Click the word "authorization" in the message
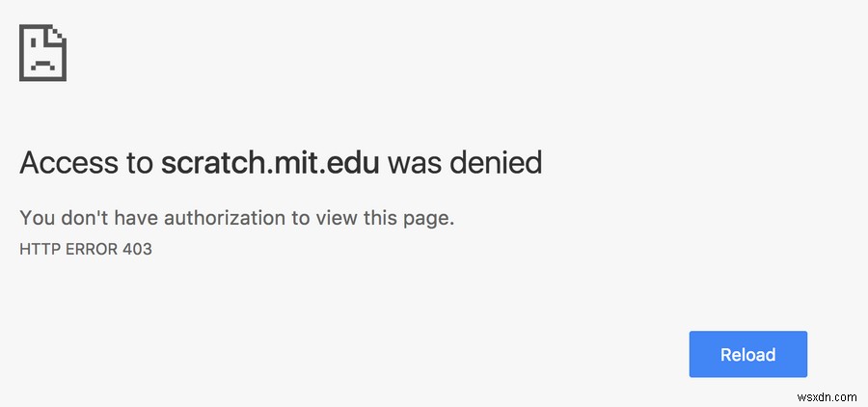This screenshot has height=407, width=868. [x=223, y=218]
